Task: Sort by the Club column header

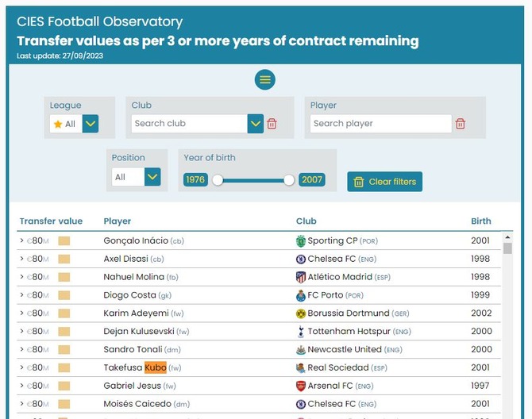Action: tap(306, 221)
